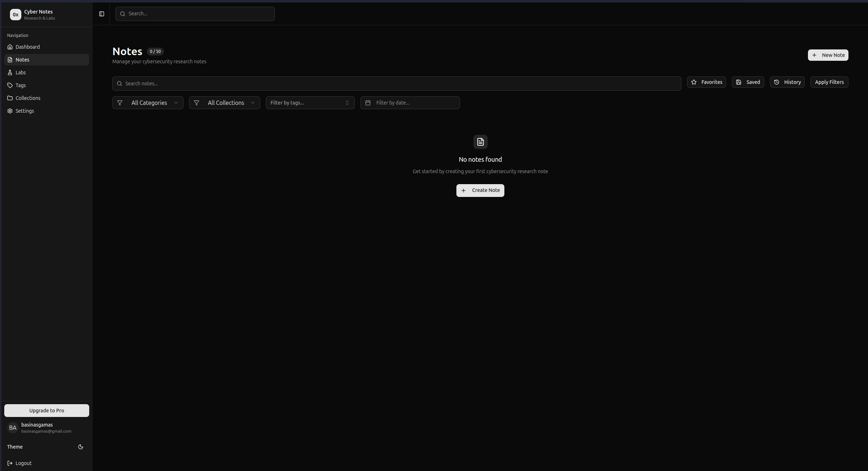Open the Collections folder icon
The image size is (868, 471).
tap(10, 98)
